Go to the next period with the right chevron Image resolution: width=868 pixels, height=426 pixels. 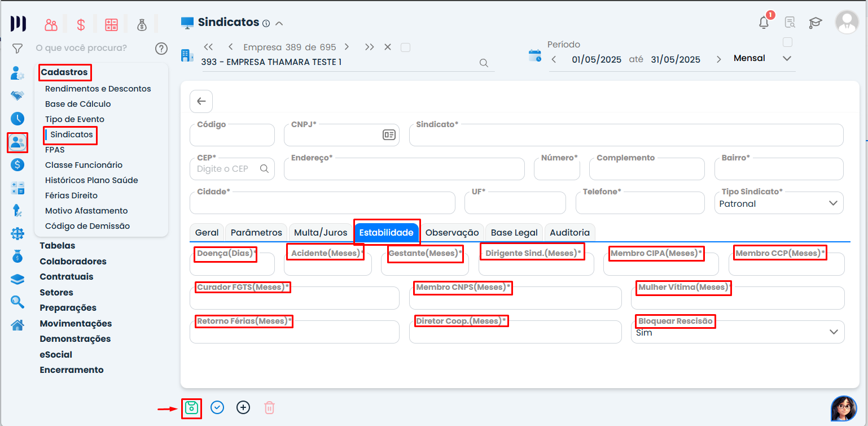(718, 59)
